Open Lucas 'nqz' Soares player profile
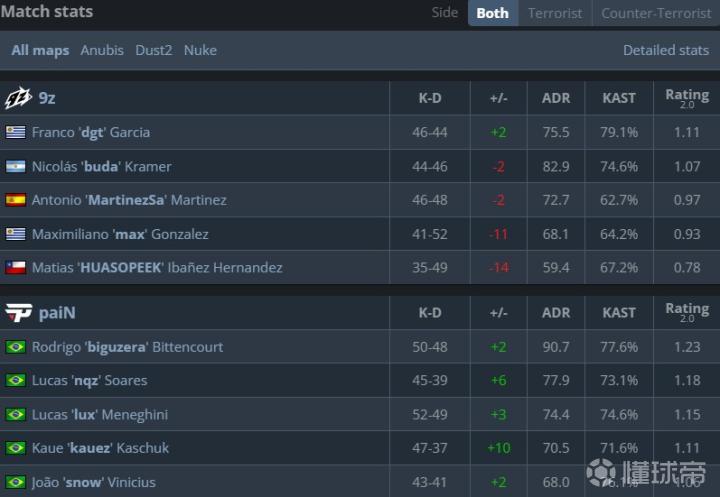 (x=89, y=380)
